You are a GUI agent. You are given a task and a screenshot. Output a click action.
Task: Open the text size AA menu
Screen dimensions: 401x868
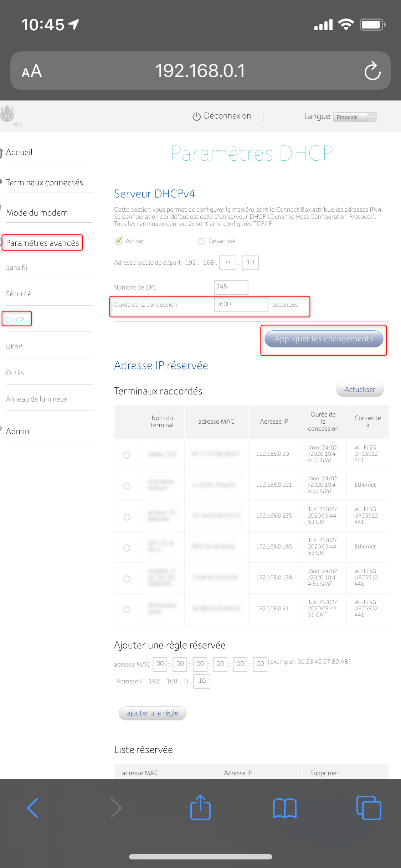tap(32, 71)
